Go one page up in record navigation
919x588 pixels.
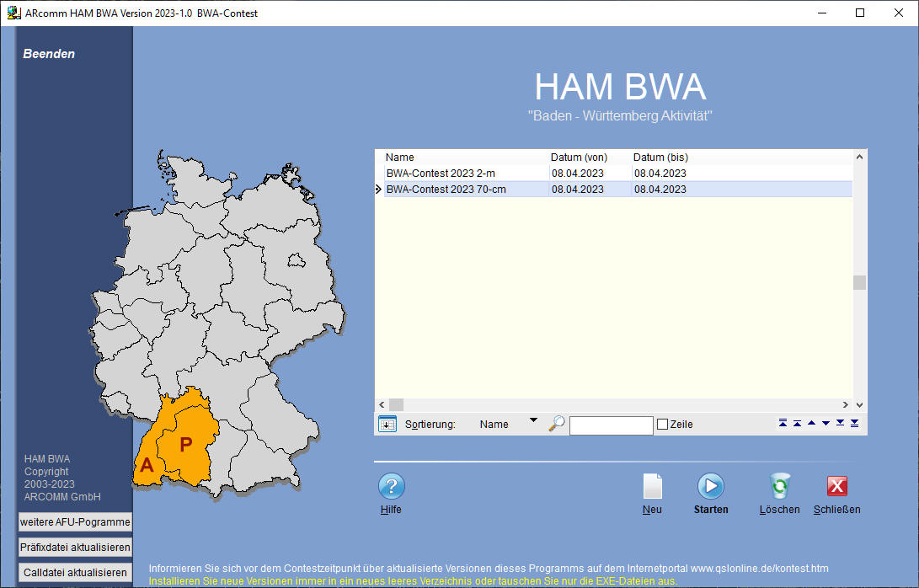point(797,423)
